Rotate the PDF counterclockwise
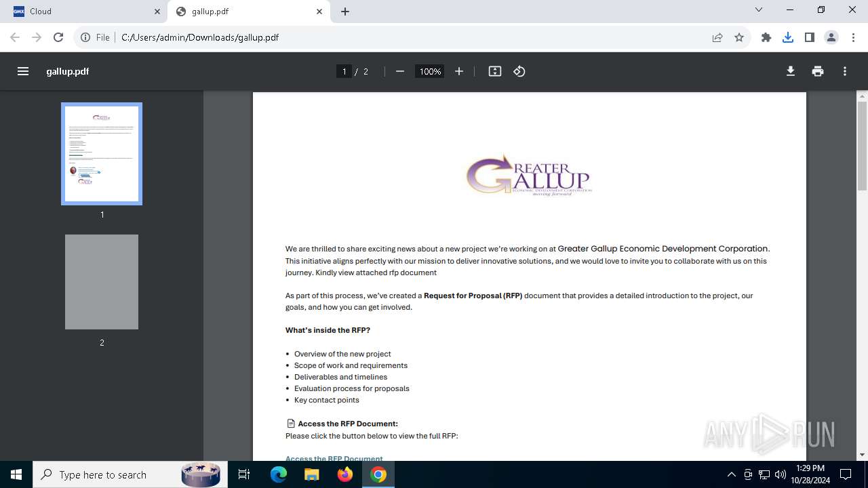 point(519,71)
